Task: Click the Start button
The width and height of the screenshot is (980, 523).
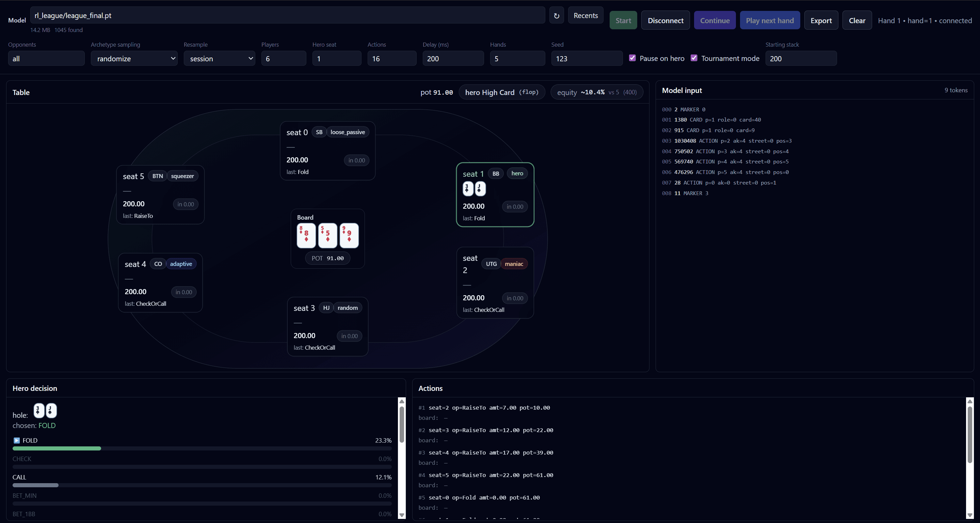Action: tap(623, 20)
